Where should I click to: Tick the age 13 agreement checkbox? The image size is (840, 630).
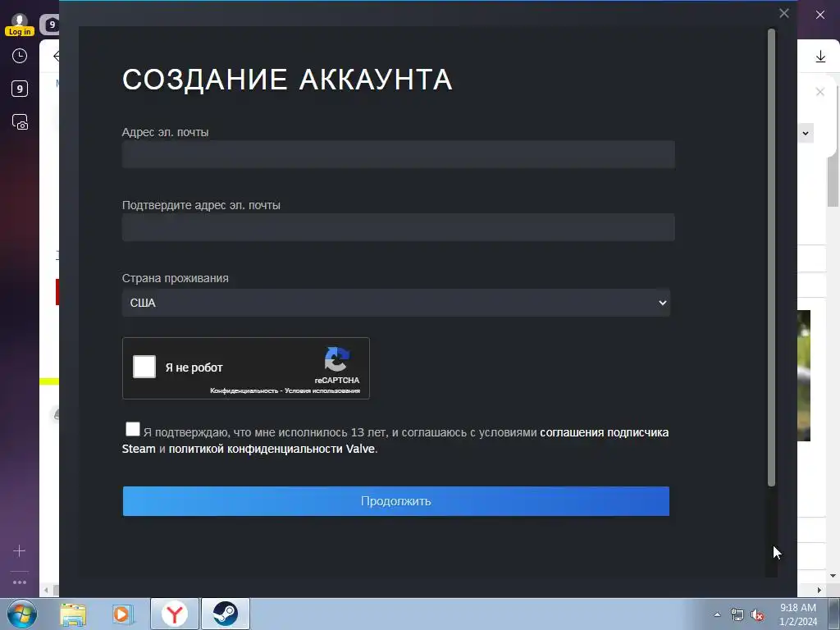coord(132,429)
